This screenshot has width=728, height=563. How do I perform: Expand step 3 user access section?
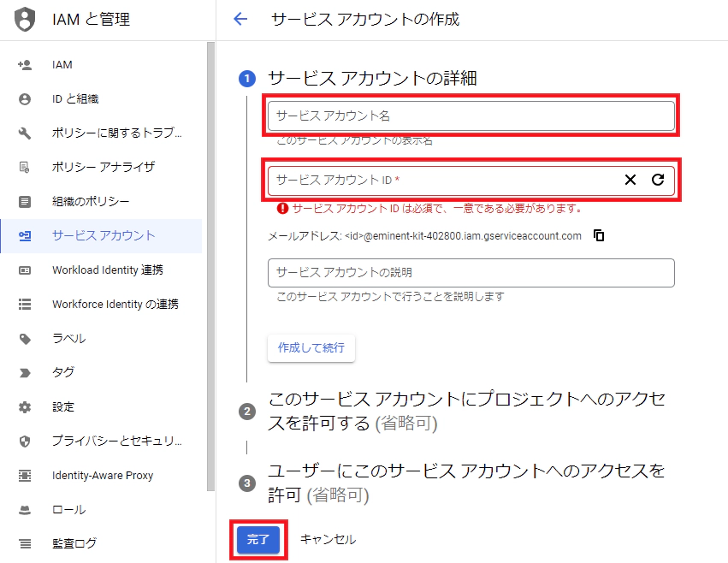click(466, 483)
